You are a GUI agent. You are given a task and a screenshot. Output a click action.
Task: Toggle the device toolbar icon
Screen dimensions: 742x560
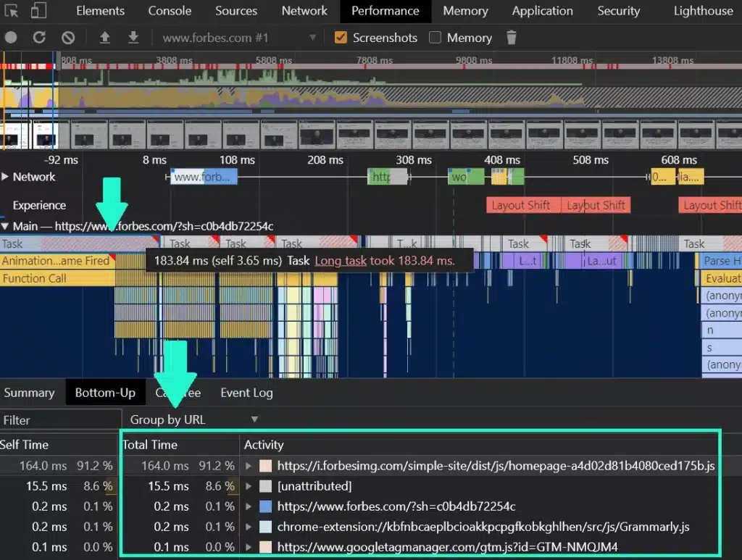pos(38,10)
